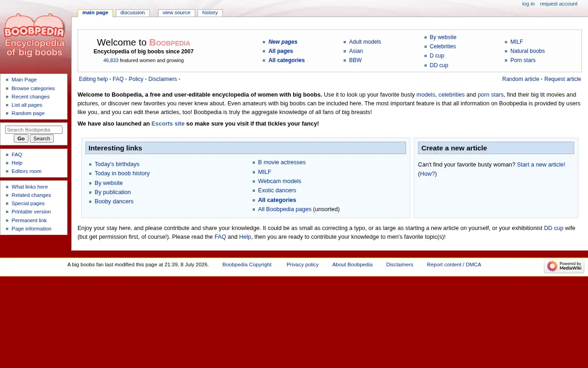588x368 pixels.
Task: Open Page information link
Action: pyautogui.click(x=31, y=229)
